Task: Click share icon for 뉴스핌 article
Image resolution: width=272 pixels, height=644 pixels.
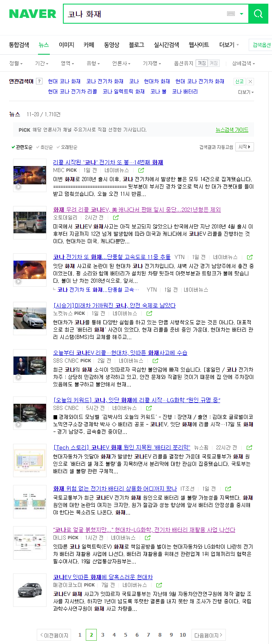Action: 250,447
